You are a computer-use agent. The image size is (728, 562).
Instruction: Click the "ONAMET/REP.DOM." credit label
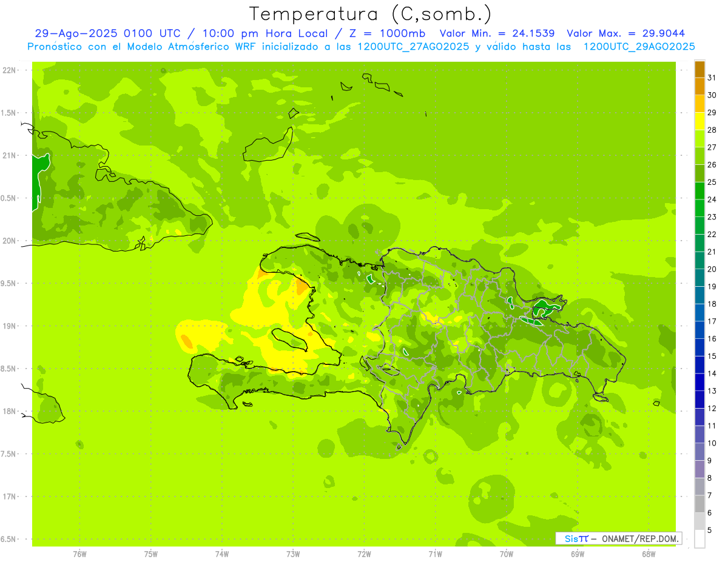[641, 538]
